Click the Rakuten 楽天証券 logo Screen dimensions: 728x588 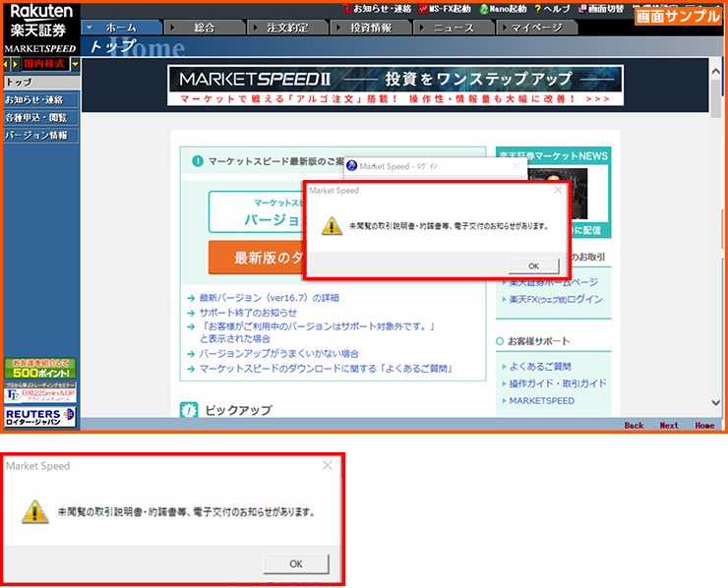pos(41,21)
